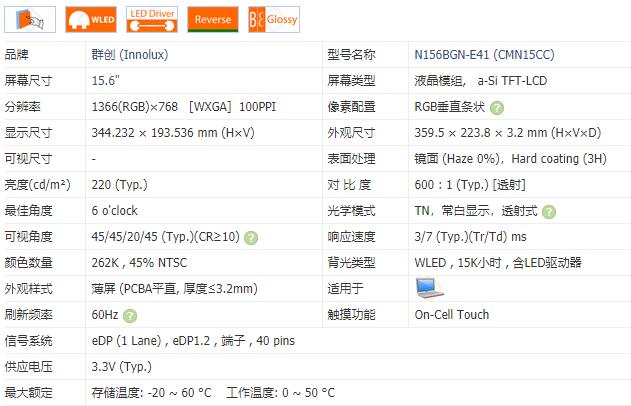Select the 6 o'clock best angle value
This screenshot has width=631, height=406.
114,210
